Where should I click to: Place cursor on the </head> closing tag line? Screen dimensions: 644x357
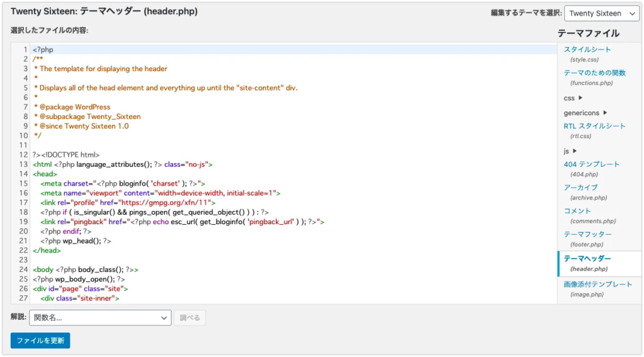[47, 250]
